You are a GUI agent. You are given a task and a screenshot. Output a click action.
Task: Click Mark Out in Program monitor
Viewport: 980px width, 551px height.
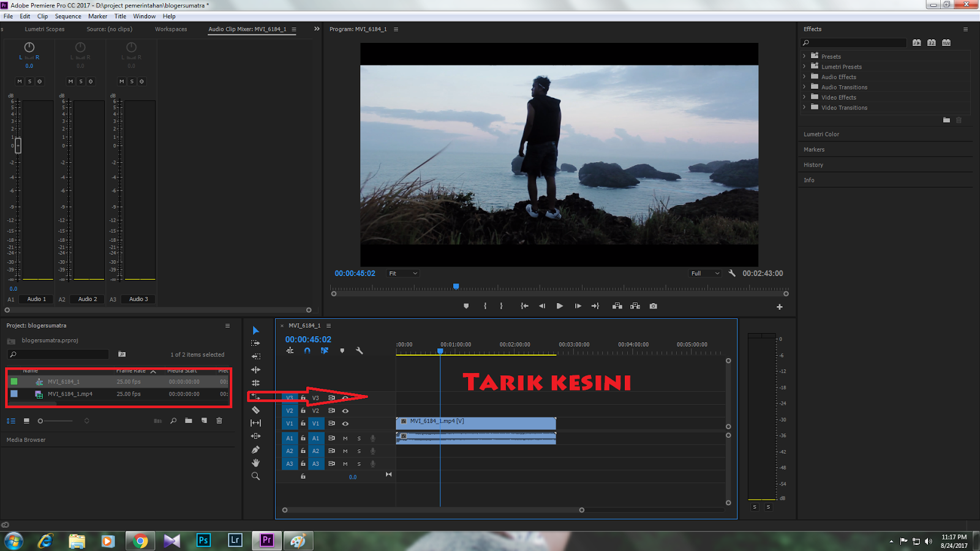point(502,306)
